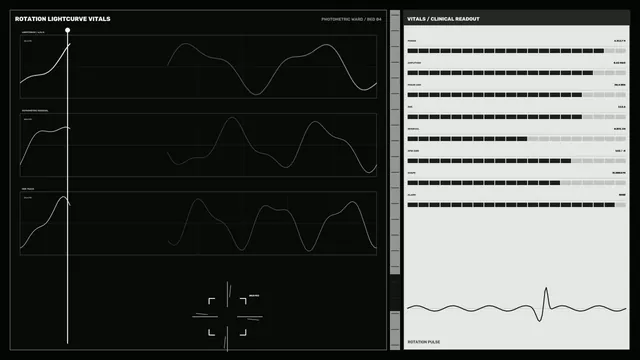Select the Photometric Residual chart
Screen dimensions: 640x360
click(198, 145)
